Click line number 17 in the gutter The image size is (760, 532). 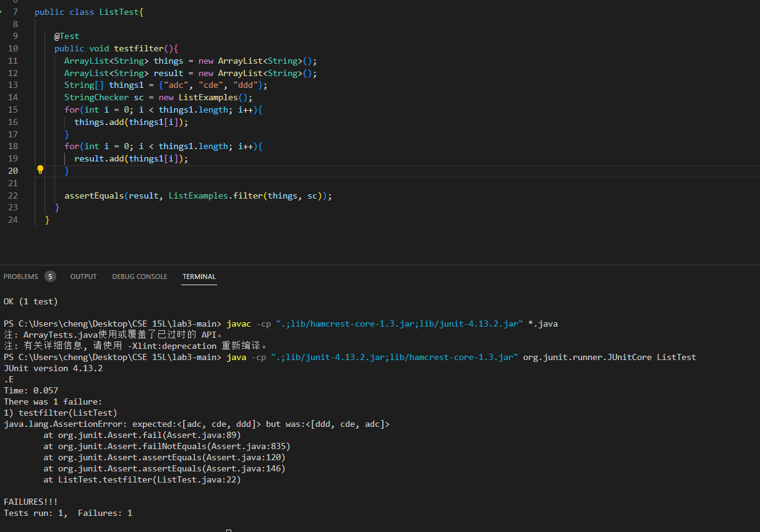click(13, 134)
